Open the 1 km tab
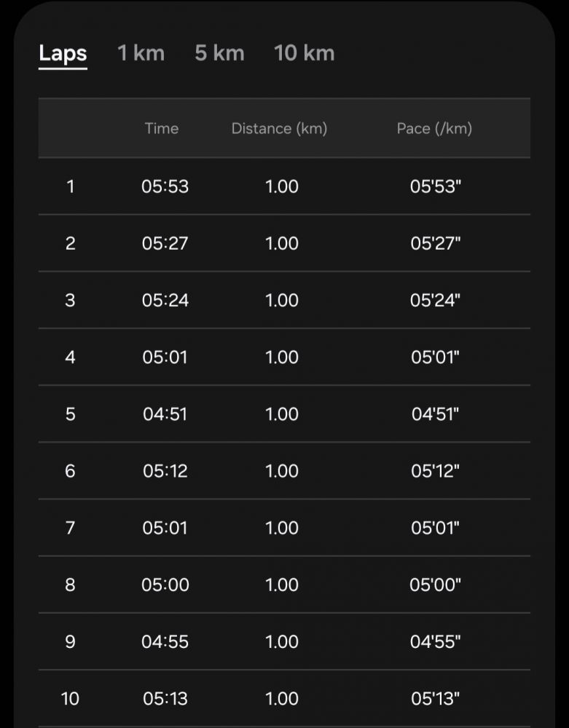This screenshot has height=728, width=569. 141,53
